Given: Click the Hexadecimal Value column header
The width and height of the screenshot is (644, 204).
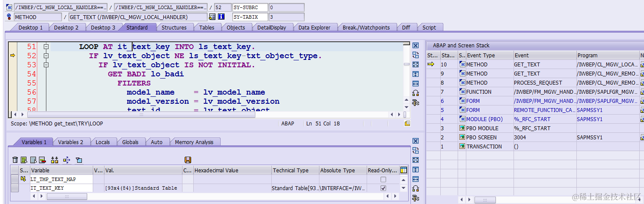Looking at the screenshot, I should [232, 170].
